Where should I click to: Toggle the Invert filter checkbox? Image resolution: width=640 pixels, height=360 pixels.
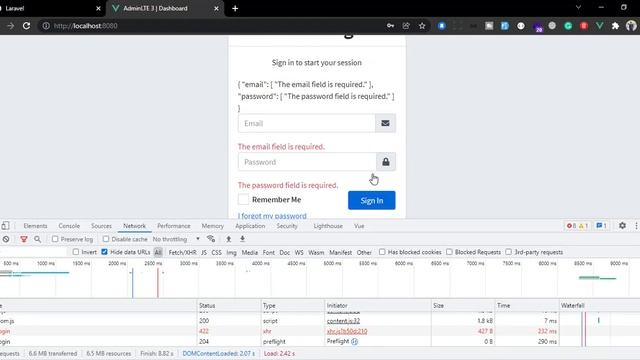(76, 252)
